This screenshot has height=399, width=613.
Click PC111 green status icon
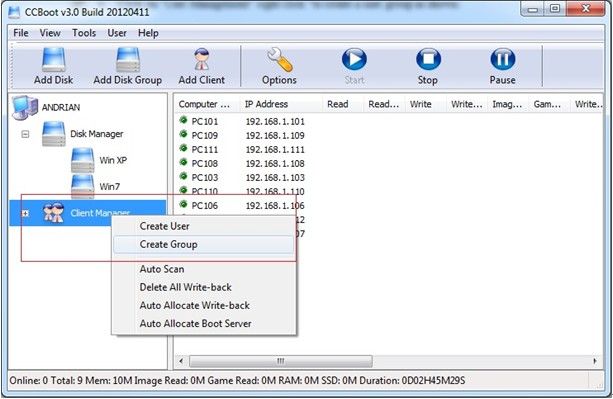[x=183, y=149]
